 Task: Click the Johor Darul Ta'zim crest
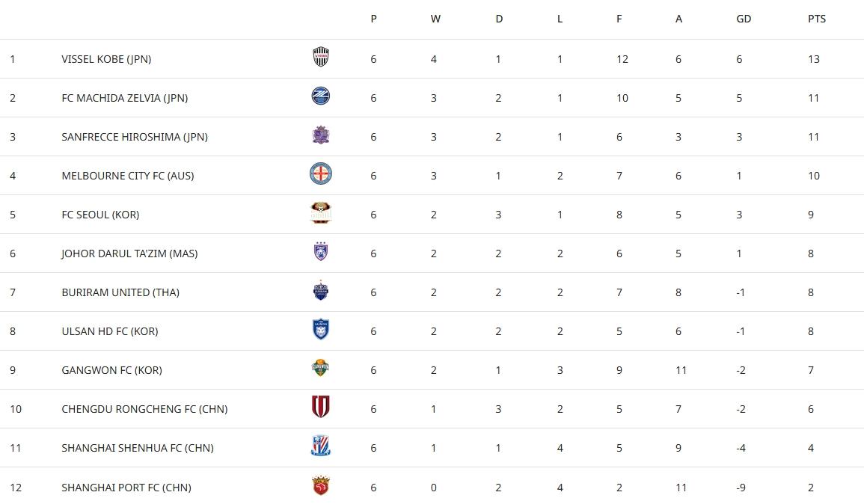[x=321, y=252]
